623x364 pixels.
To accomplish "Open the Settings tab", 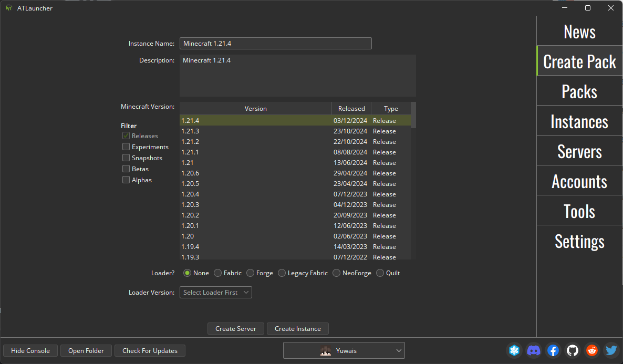I will click(x=579, y=241).
